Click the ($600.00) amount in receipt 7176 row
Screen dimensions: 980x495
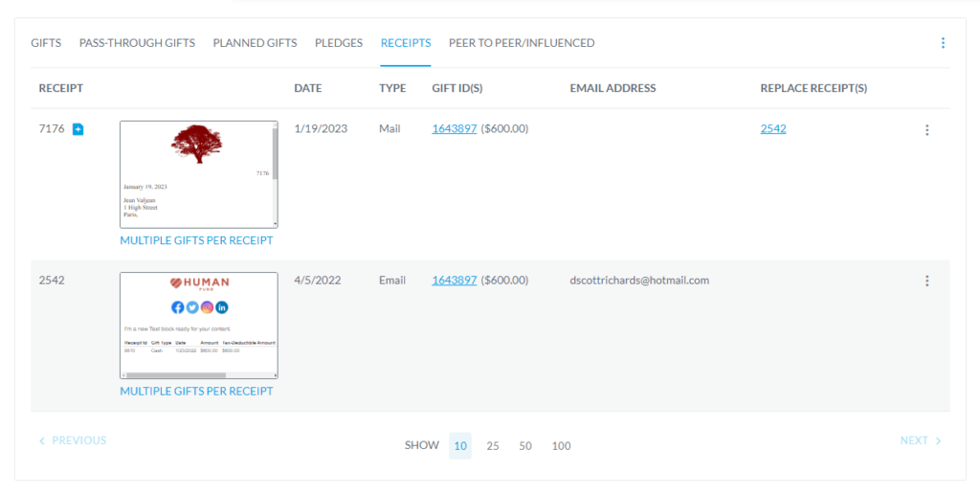[x=504, y=128]
